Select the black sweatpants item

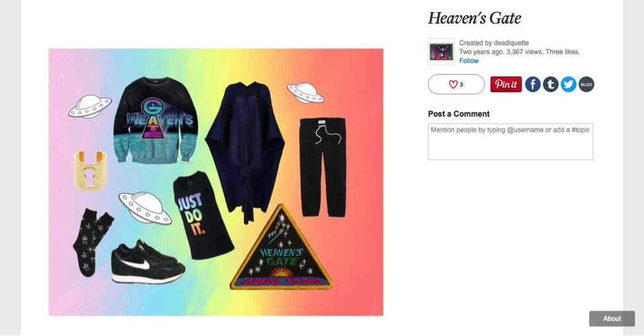(x=323, y=167)
